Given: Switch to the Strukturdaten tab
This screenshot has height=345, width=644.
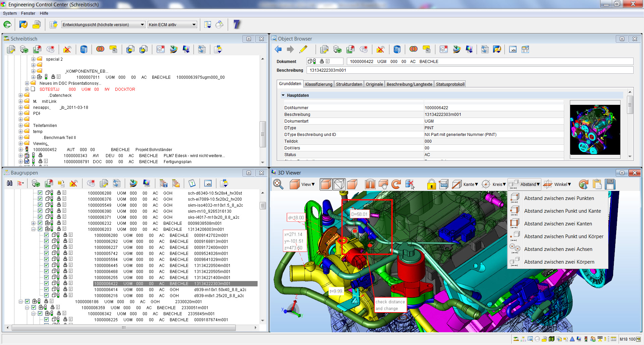Looking at the screenshot, I should pyautogui.click(x=349, y=84).
